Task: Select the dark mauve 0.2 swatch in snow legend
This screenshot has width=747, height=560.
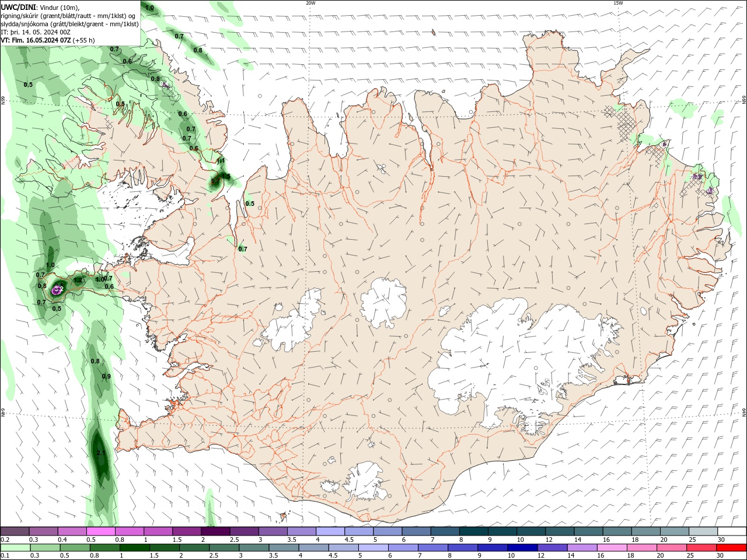Action: click(x=15, y=531)
